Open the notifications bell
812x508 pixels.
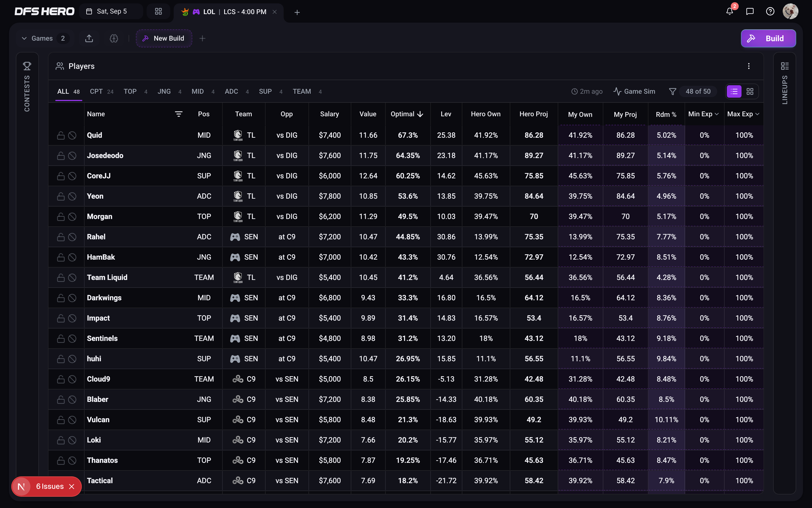pyautogui.click(x=729, y=11)
